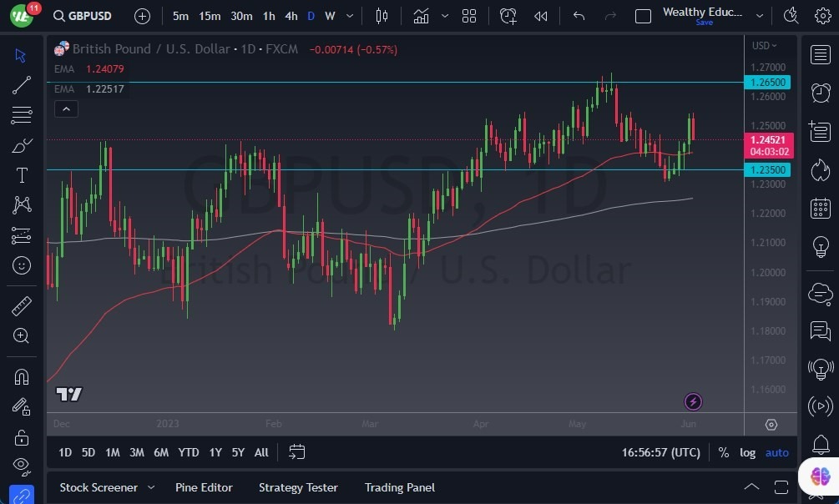Toggle logarithmic price scale with log button

tap(747, 451)
